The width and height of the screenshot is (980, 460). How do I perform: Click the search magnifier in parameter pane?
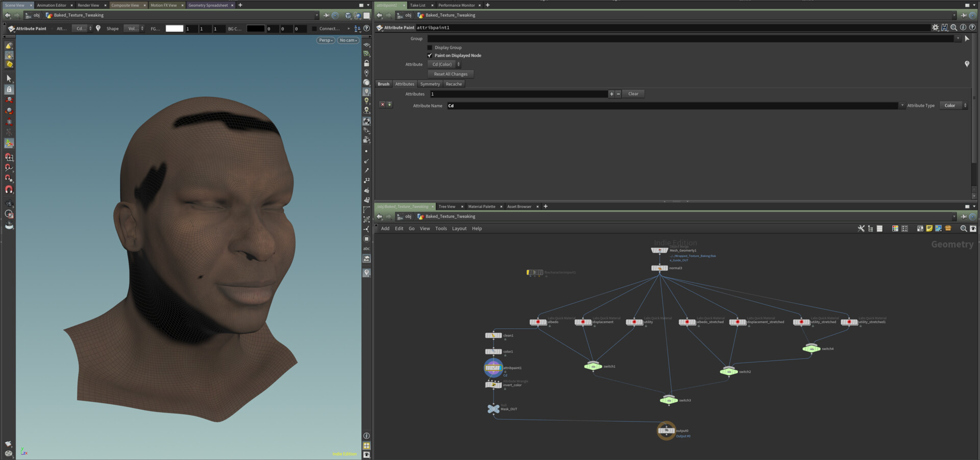click(x=953, y=28)
